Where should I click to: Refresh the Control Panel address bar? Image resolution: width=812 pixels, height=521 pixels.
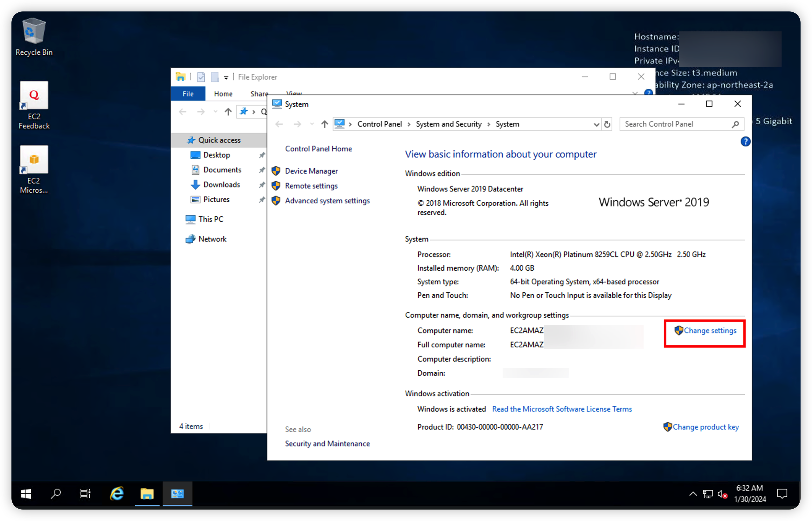coord(607,124)
